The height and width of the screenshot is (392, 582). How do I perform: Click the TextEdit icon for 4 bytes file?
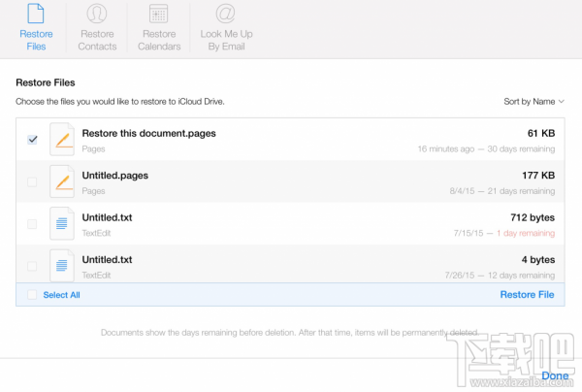point(62,266)
